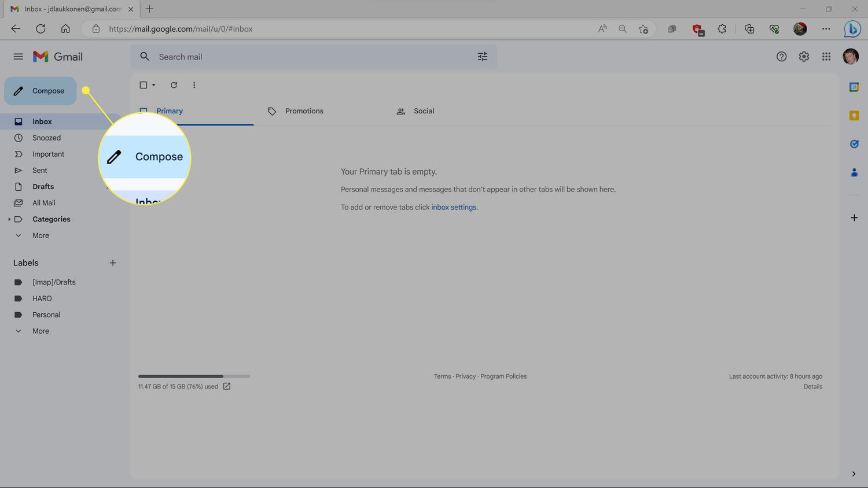Open Contacts side panel icon
The width and height of the screenshot is (868, 488).
coord(854,172)
